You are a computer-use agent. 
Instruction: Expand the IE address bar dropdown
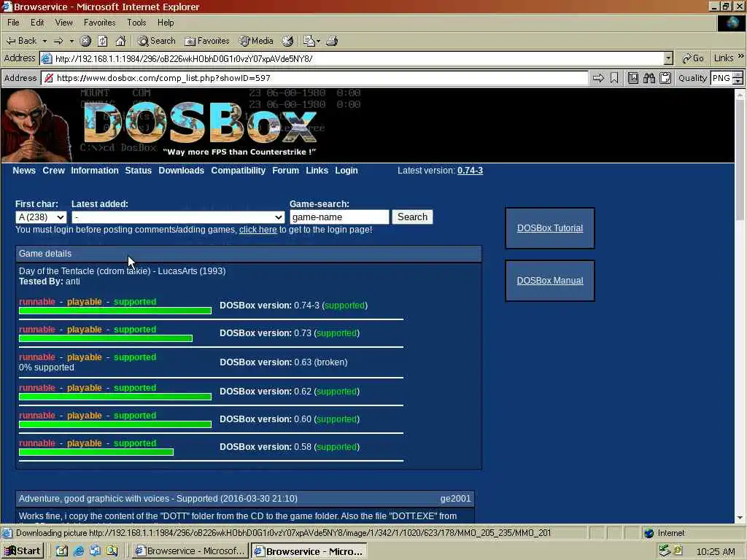(x=668, y=58)
